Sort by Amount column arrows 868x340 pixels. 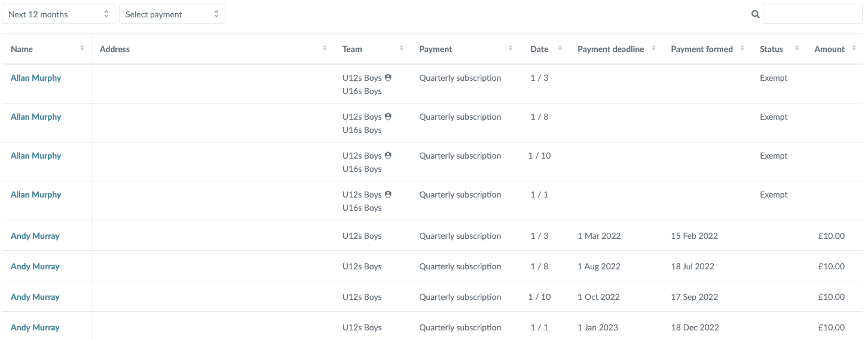pyautogui.click(x=853, y=48)
